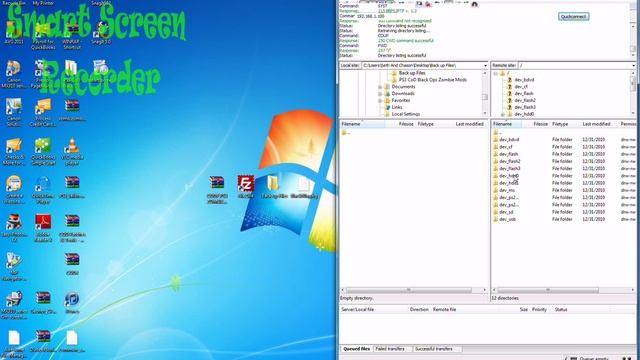Select Back up Files in the local tree
Screen dimensions: 640x360
[412, 73]
